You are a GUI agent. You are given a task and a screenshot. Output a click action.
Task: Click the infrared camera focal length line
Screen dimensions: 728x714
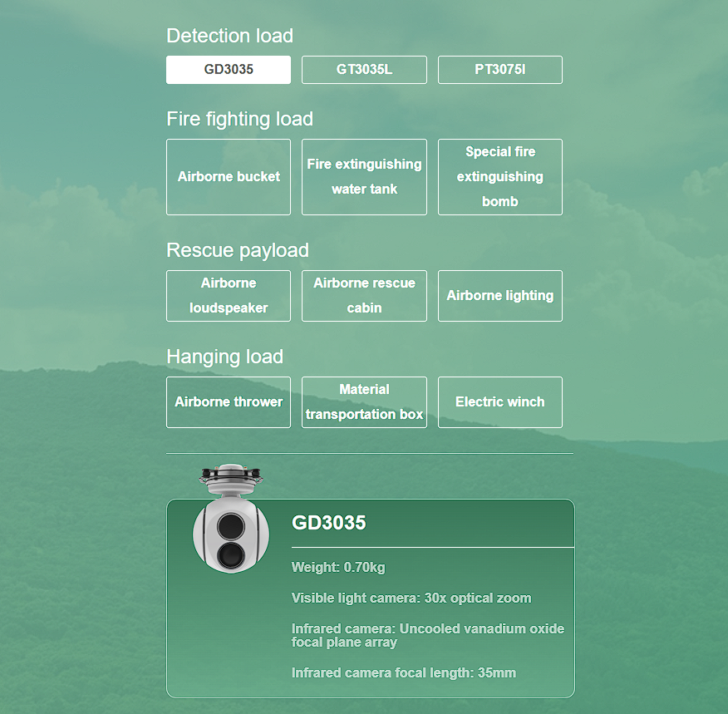[404, 672]
